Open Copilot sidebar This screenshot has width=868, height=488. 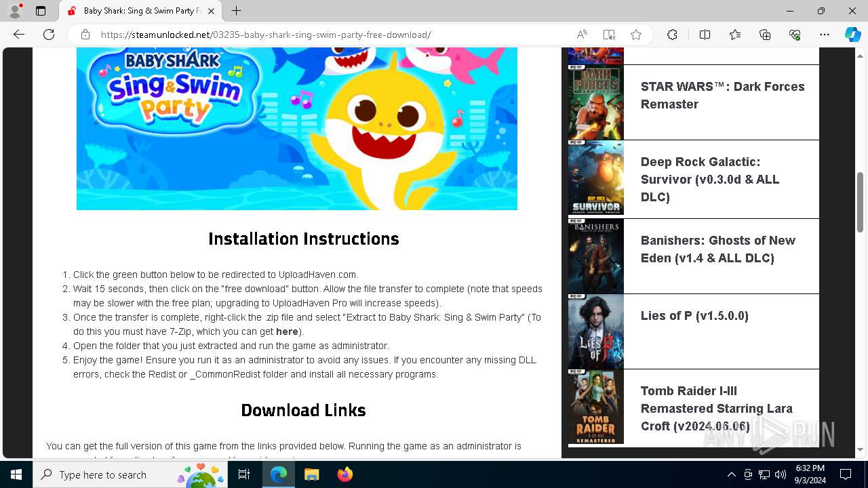coord(852,35)
